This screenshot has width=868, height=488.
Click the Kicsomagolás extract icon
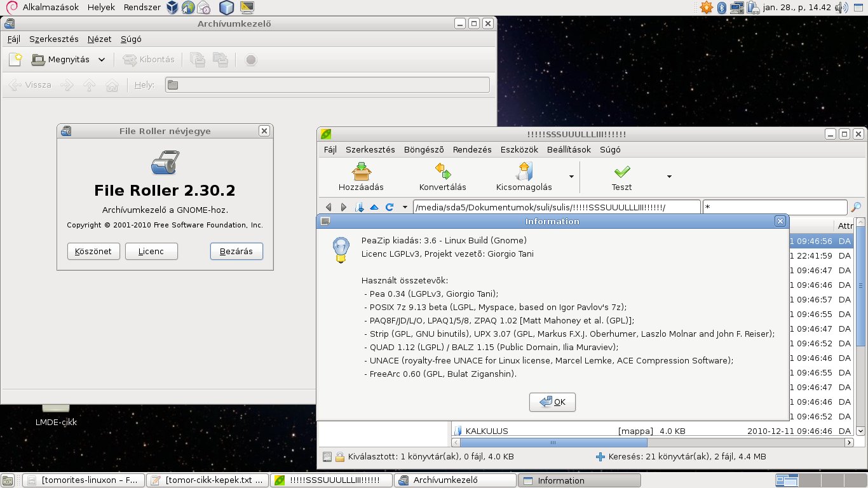click(524, 172)
